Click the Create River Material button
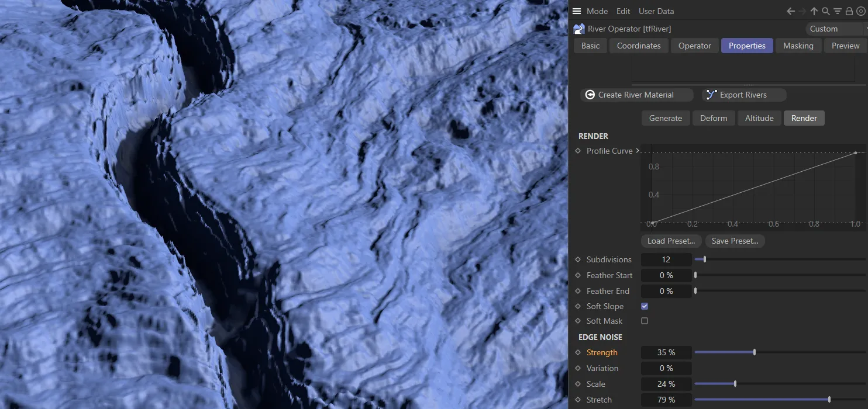868x409 pixels. pos(636,95)
